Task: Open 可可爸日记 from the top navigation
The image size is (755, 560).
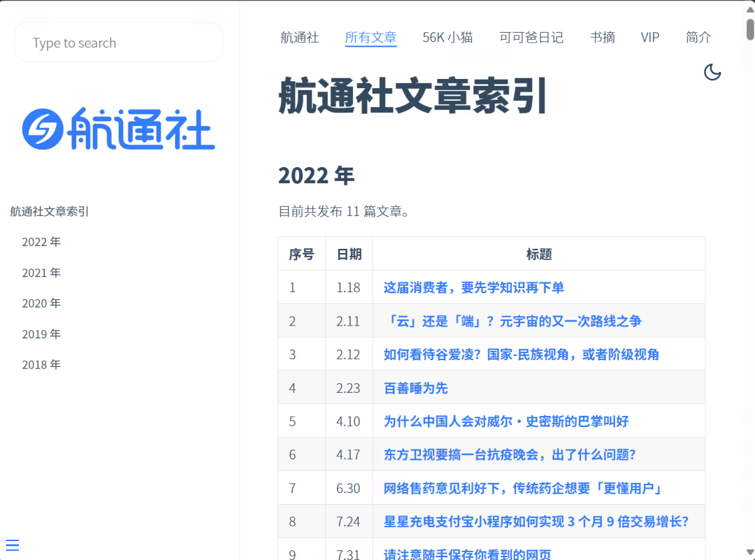Action: click(x=531, y=38)
